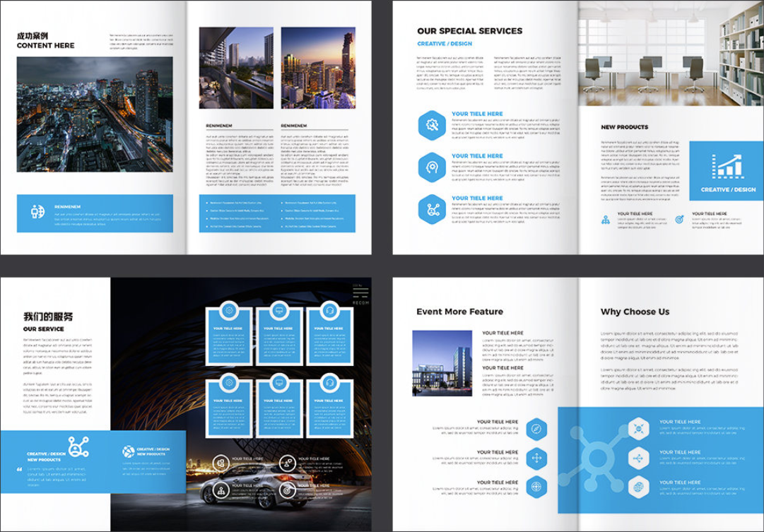The height and width of the screenshot is (532, 764).
Task: Click the gear icon on the bottom-row service card
Action: click(x=228, y=382)
